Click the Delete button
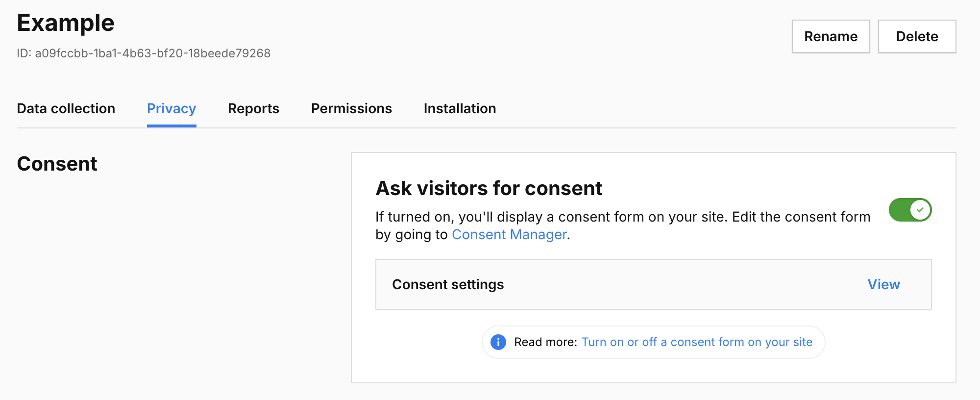The height and width of the screenshot is (400, 980). [x=917, y=36]
